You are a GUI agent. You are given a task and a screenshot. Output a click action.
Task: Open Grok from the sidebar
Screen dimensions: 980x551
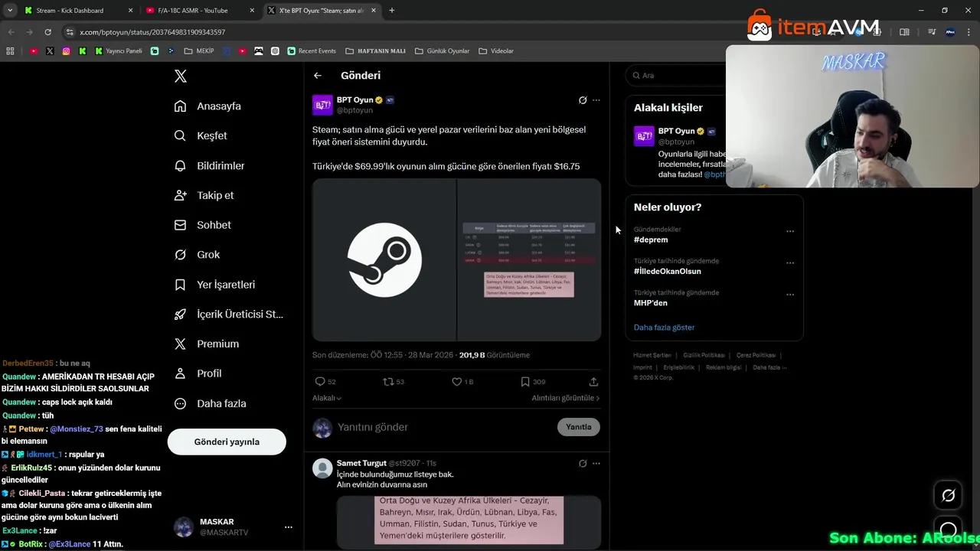[x=197, y=255]
